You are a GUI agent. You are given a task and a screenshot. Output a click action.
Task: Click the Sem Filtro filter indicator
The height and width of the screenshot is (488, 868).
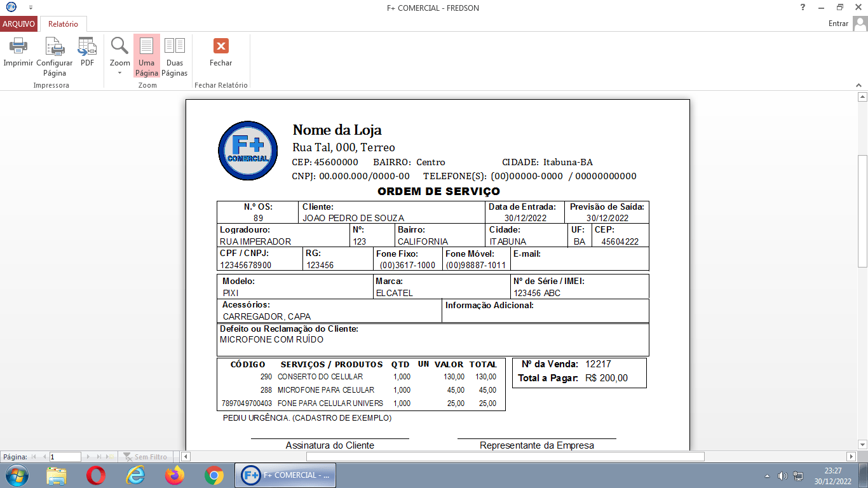146,457
